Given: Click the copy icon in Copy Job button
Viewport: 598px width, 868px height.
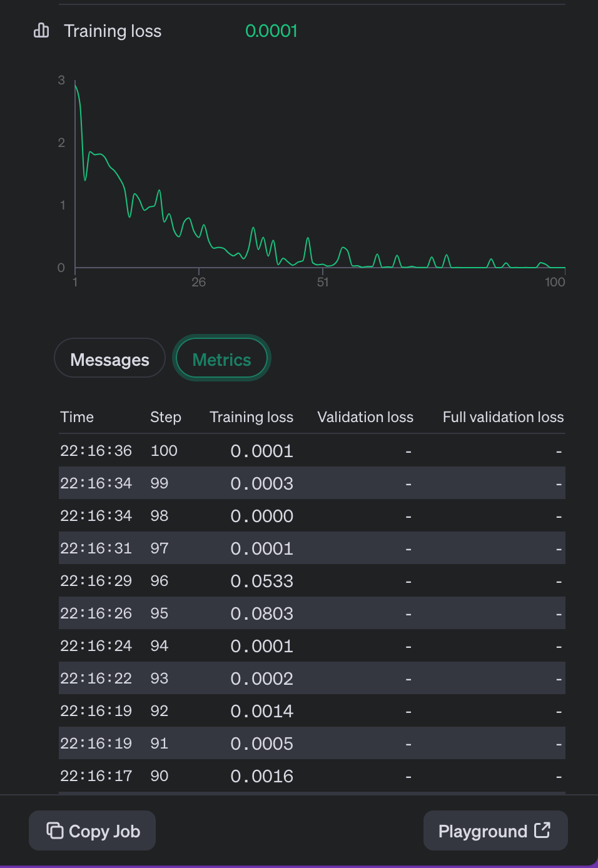Looking at the screenshot, I should (55, 830).
